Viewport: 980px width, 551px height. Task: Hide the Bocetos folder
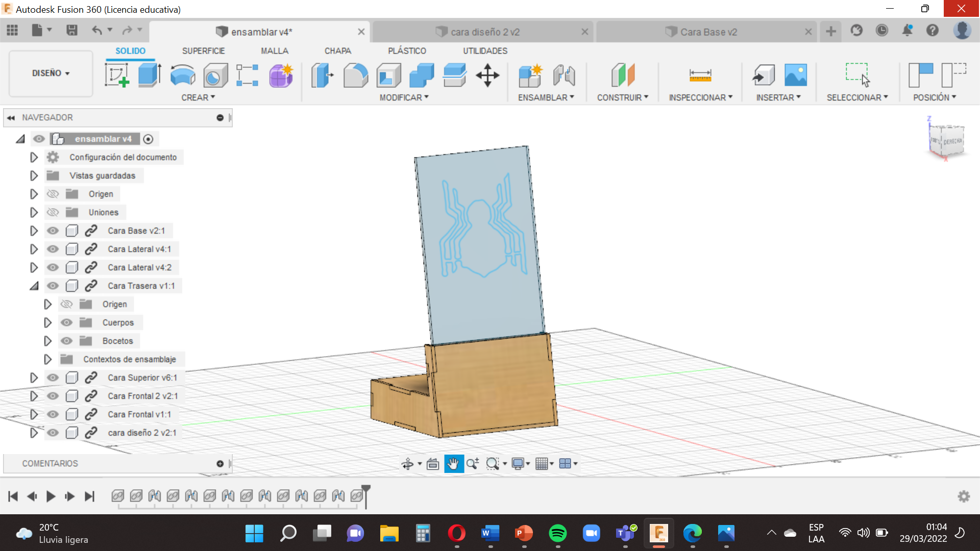point(66,341)
